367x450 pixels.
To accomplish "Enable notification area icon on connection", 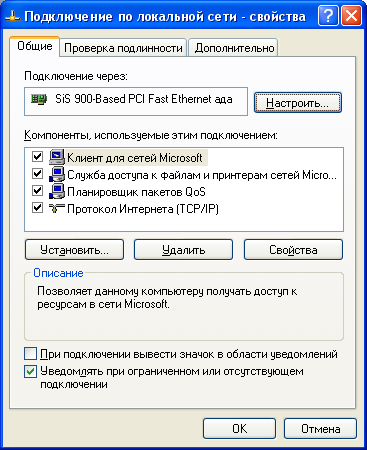I will pyautogui.click(x=30, y=354).
